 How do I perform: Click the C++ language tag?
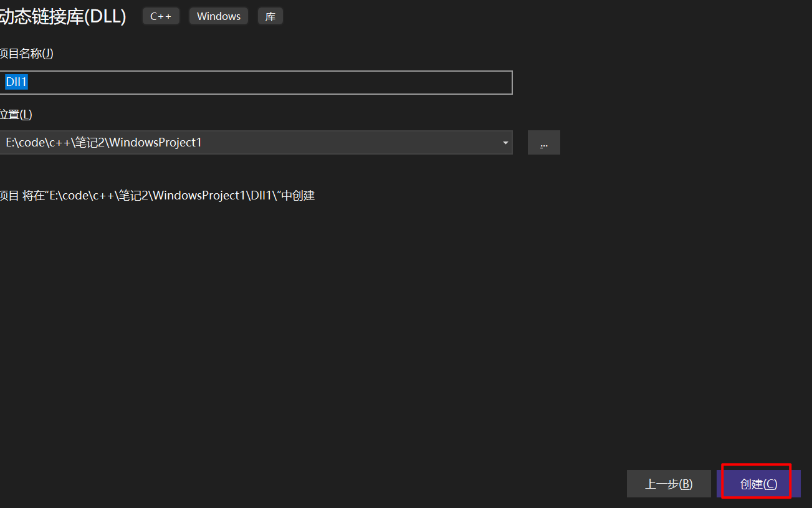pos(161,16)
